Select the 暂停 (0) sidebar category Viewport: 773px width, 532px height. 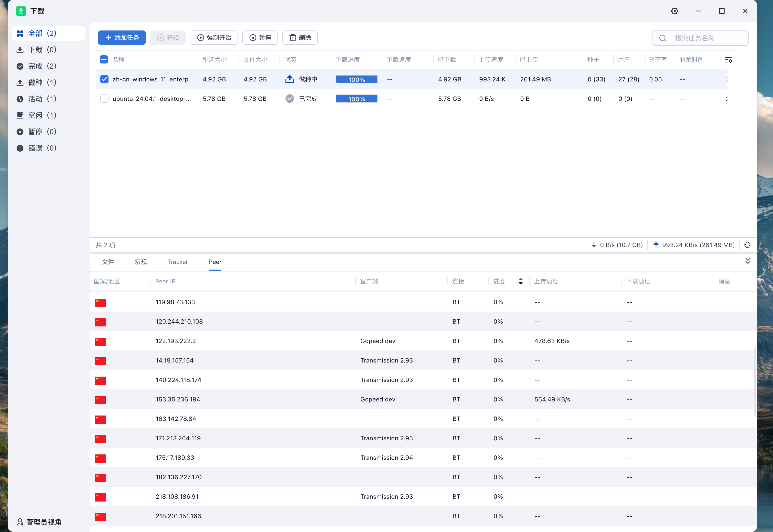click(49, 131)
